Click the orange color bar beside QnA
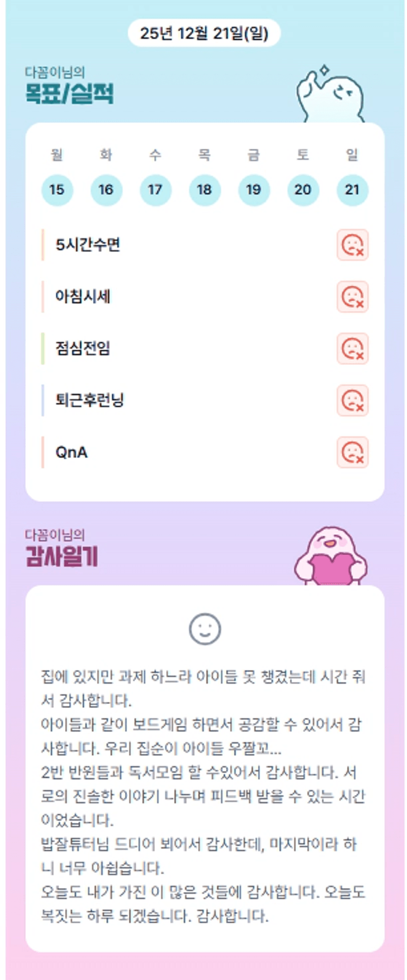Screen dimensions: 407x980 [43, 452]
